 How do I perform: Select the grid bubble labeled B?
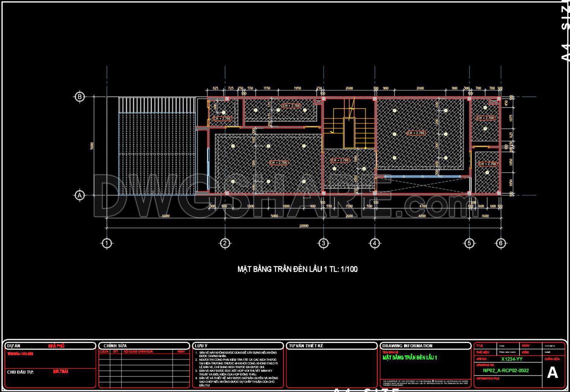pos(79,96)
